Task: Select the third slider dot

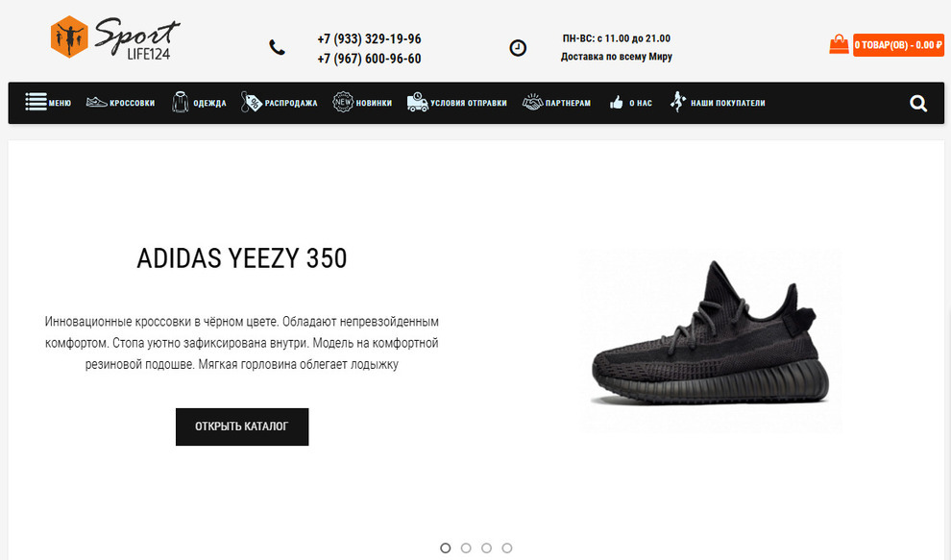Action: click(486, 548)
